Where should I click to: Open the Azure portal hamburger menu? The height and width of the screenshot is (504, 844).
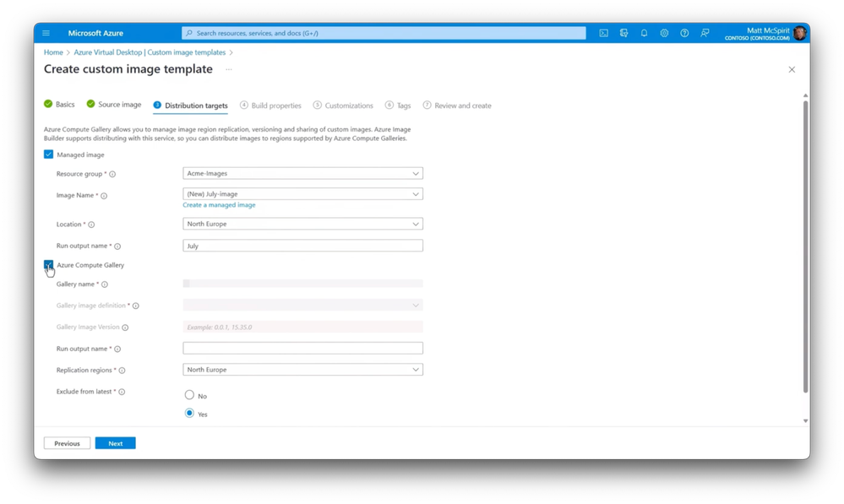(46, 33)
